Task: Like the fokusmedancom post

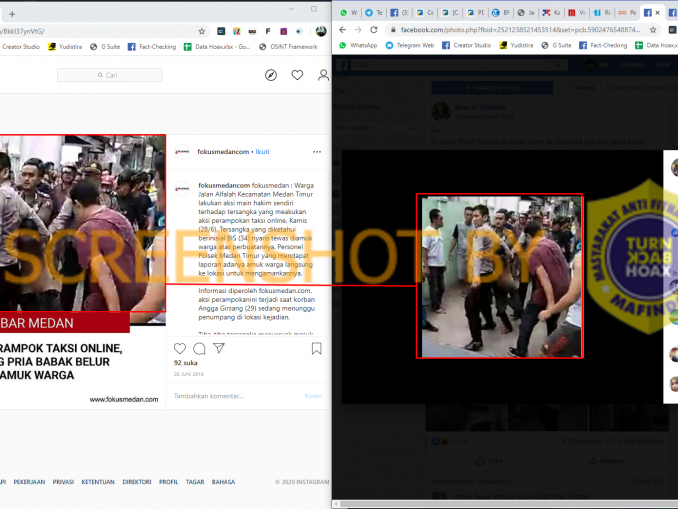Action: click(x=180, y=349)
